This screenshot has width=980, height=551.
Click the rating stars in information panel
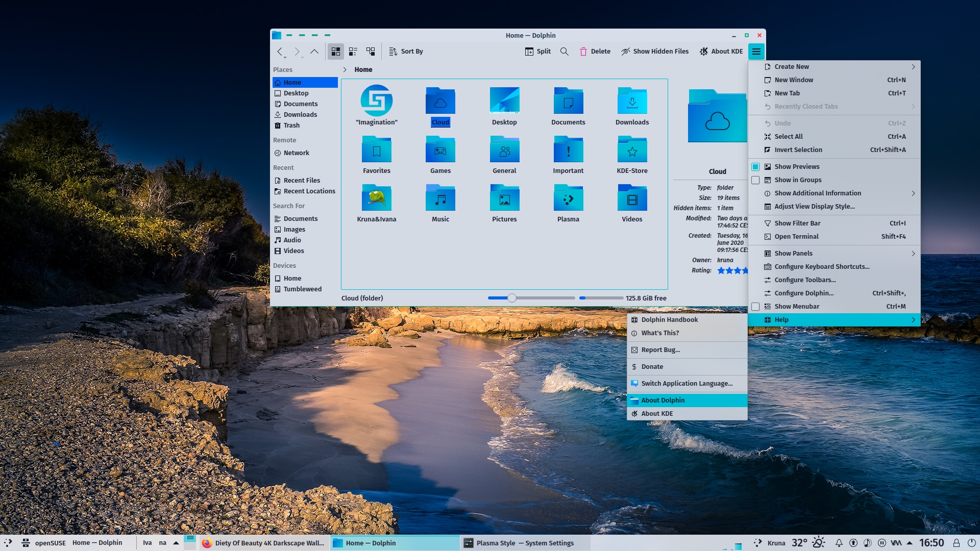coord(732,270)
